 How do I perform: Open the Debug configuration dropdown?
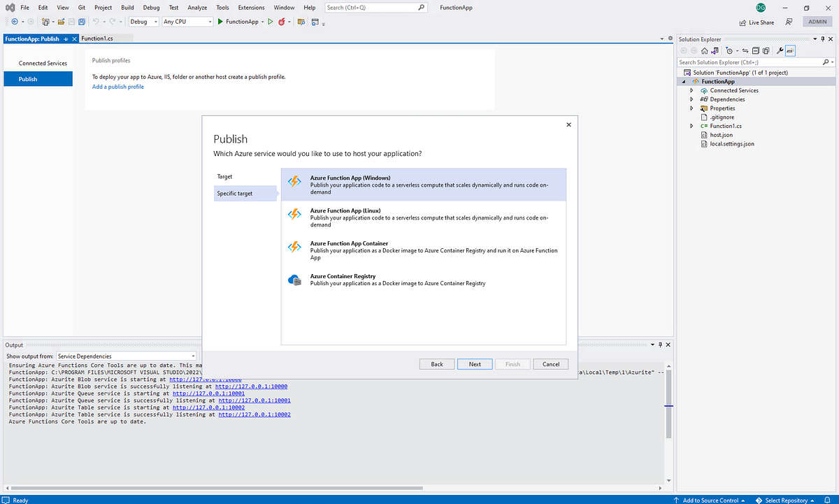coord(155,22)
